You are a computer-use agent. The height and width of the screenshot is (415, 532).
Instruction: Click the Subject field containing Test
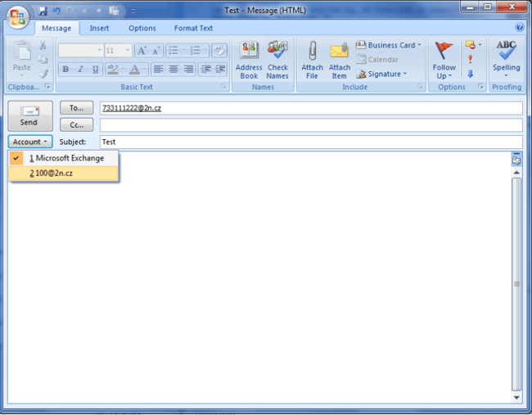311,142
